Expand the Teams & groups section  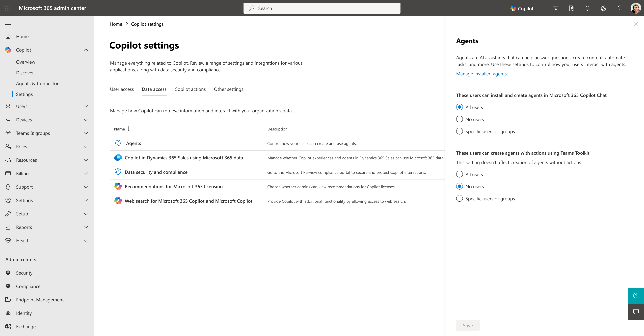coord(86,133)
